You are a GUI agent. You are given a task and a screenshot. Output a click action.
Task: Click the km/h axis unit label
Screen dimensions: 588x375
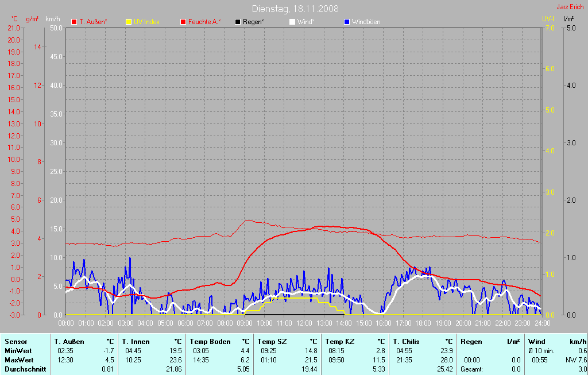click(x=53, y=19)
